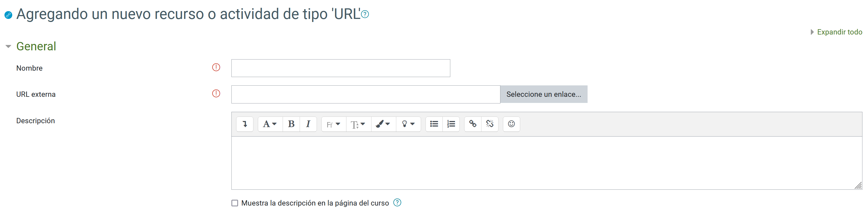Screen dimensions: 868x215
Task: Open the lightbulb background color dropdown
Action: coord(408,124)
